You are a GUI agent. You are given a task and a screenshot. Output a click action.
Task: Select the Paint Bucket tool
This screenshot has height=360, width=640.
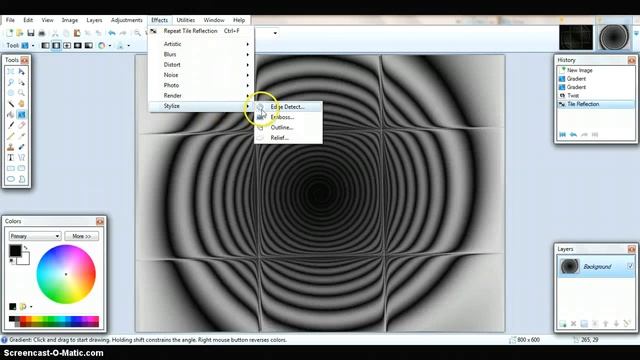[x=11, y=115]
